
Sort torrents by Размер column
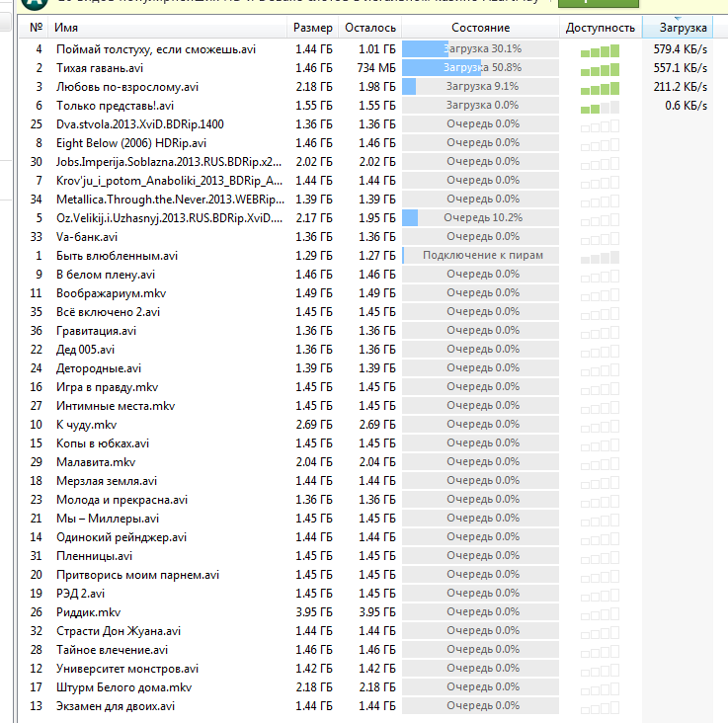[x=313, y=28]
